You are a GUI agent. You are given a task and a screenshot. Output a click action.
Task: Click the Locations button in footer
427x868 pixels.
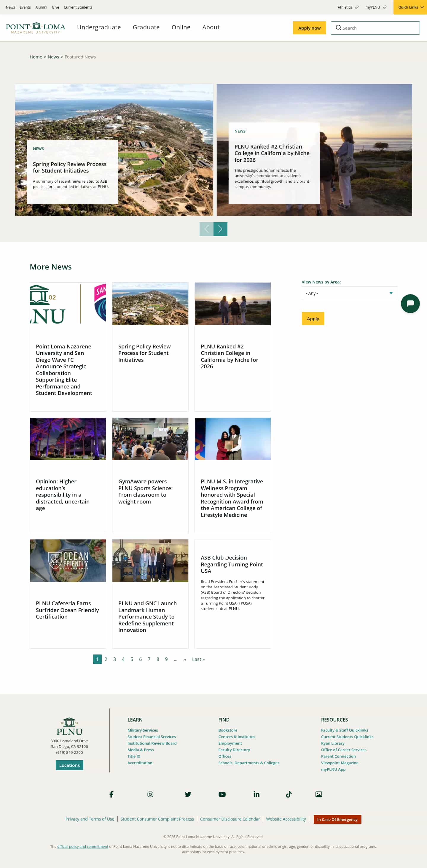[69, 765]
